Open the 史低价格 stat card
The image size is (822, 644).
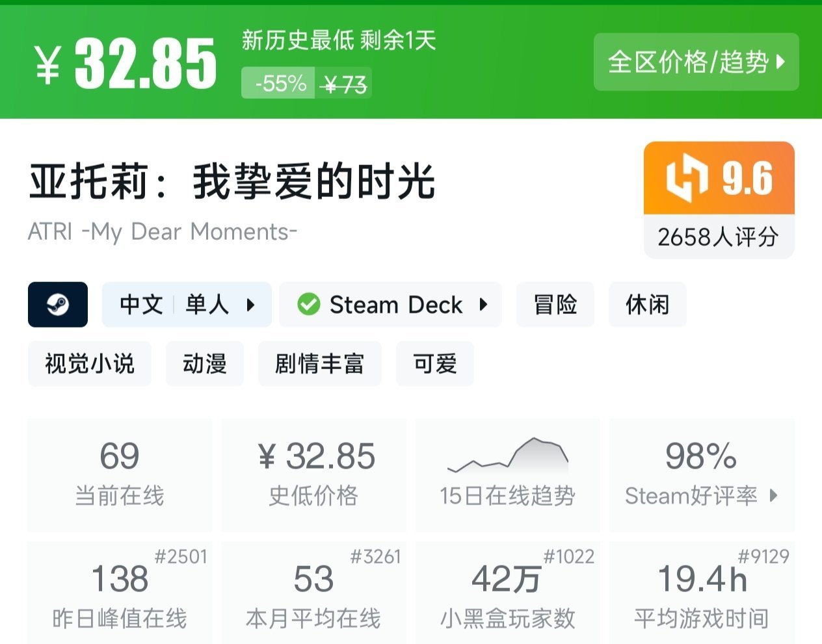(313, 475)
